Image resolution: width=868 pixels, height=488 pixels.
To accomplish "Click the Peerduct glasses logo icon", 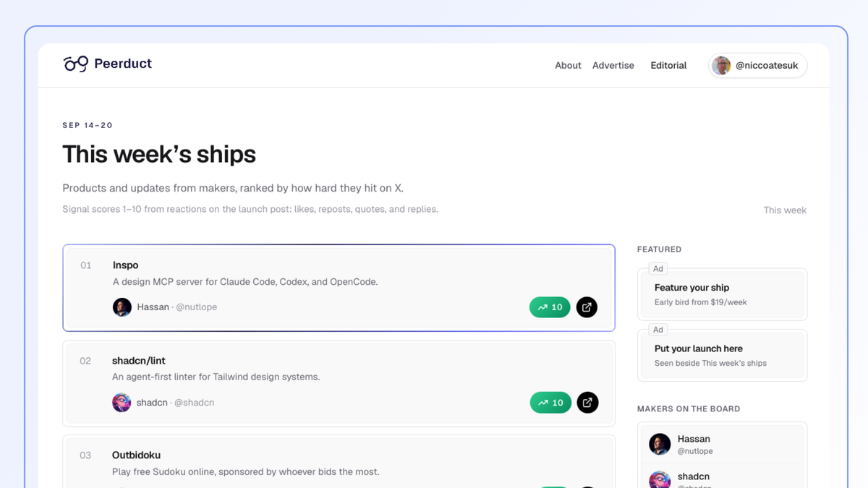I will [x=76, y=64].
